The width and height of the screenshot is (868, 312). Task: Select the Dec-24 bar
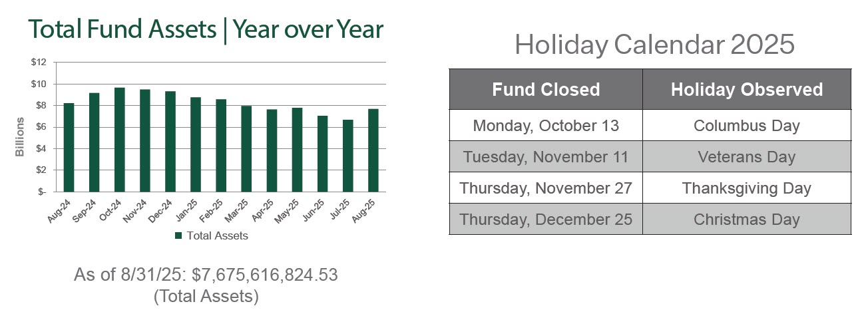coord(170,142)
